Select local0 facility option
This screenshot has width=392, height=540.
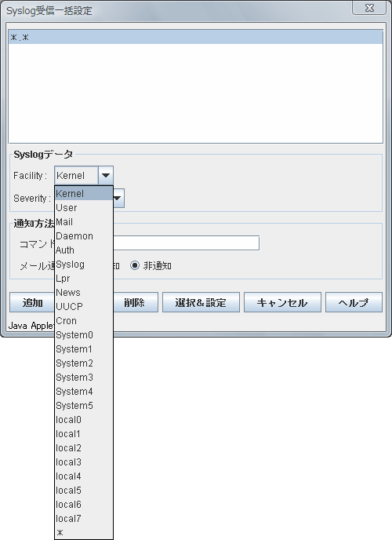point(84,419)
